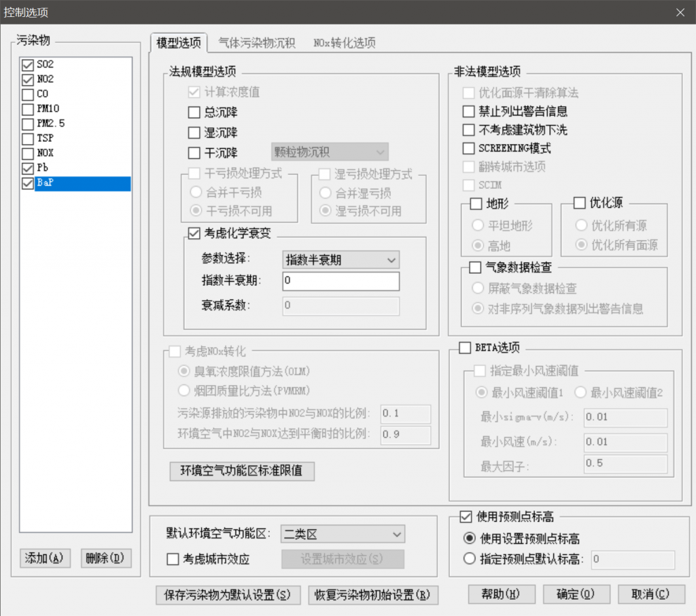Enable 干沉降 option

tap(194, 153)
